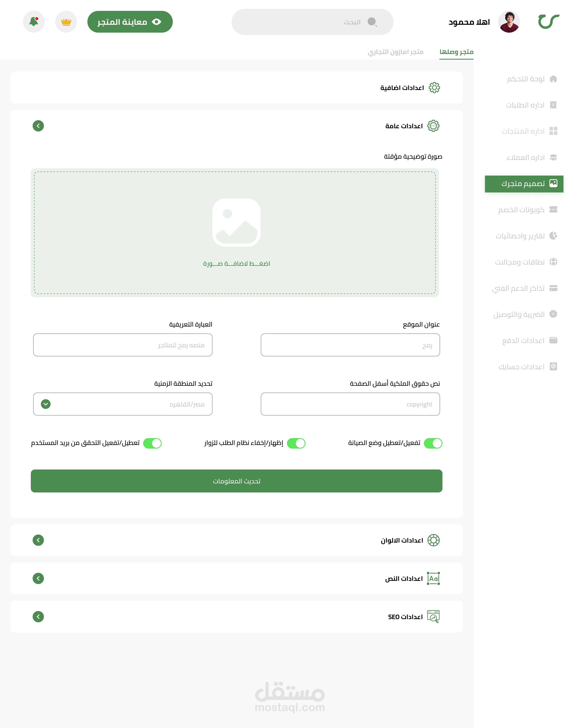This screenshot has height=728, width=580.
Task: Expand the اعدادات SEO section
Action: click(x=38, y=617)
